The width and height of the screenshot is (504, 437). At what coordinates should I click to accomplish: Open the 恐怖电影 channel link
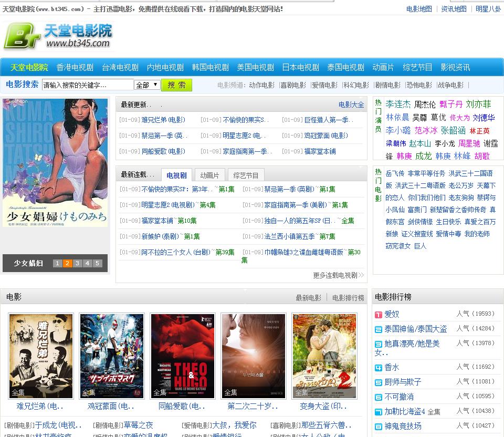click(419, 85)
